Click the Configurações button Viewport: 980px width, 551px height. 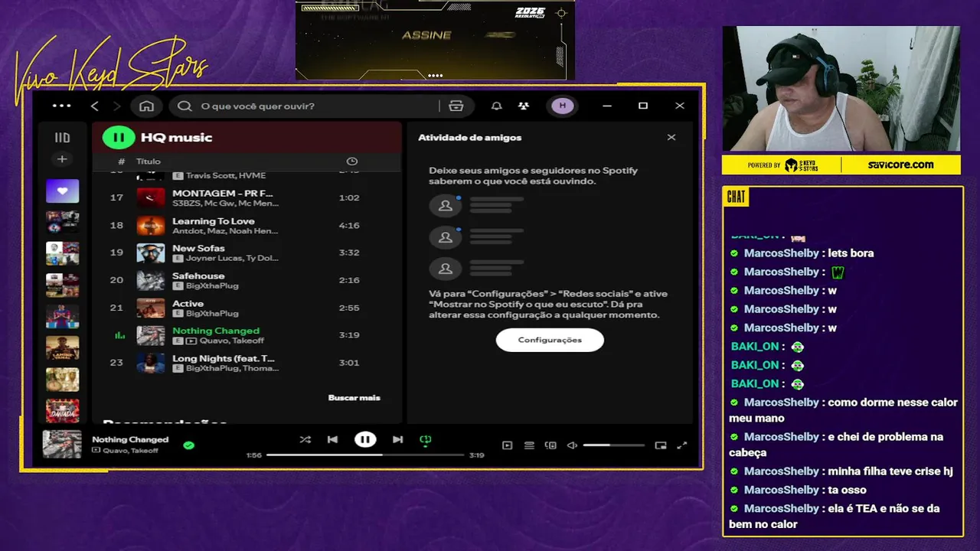[x=550, y=340]
